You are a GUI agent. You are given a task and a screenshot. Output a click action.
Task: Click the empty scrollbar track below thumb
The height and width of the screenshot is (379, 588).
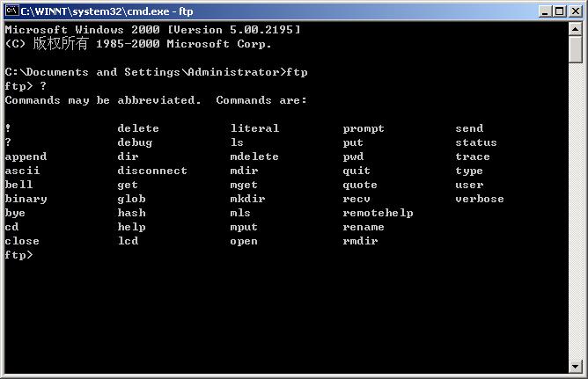click(575, 212)
